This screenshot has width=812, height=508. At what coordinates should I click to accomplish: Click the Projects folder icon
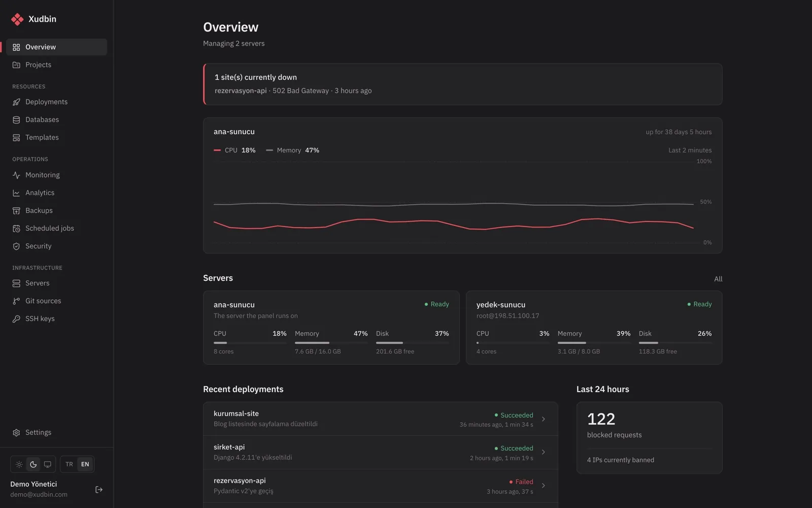pos(16,65)
